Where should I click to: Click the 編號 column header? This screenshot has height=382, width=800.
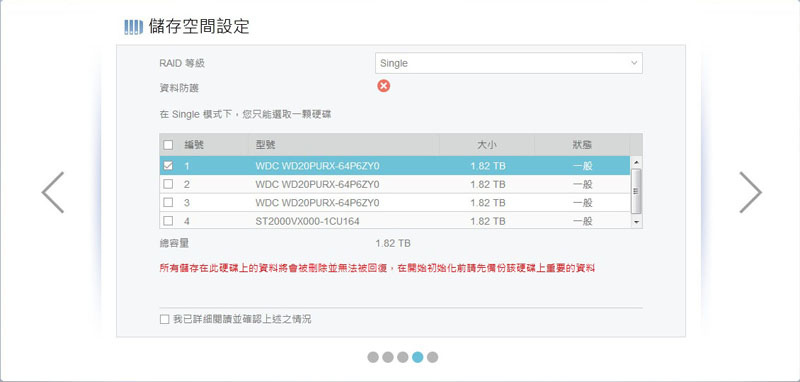[x=194, y=145]
